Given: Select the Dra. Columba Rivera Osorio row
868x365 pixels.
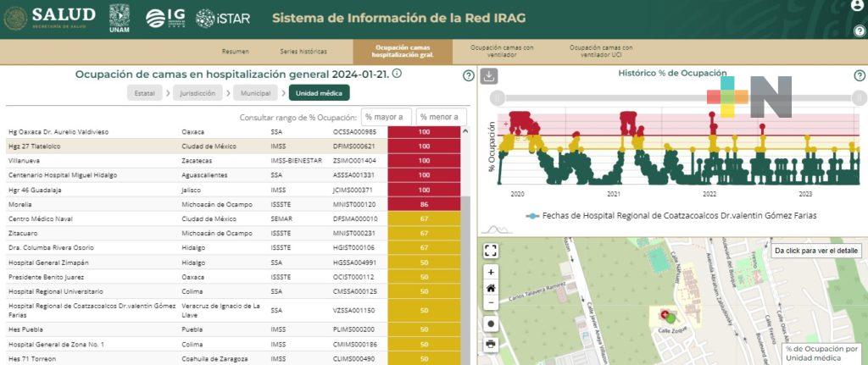Looking at the screenshot, I should [x=234, y=248].
